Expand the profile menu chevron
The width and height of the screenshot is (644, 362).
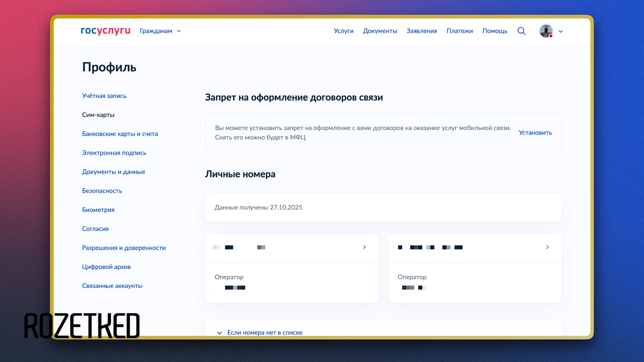tap(561, 32)
